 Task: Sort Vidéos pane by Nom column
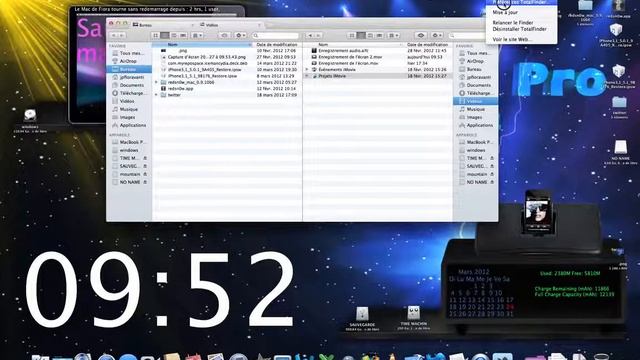pos(353,44)
